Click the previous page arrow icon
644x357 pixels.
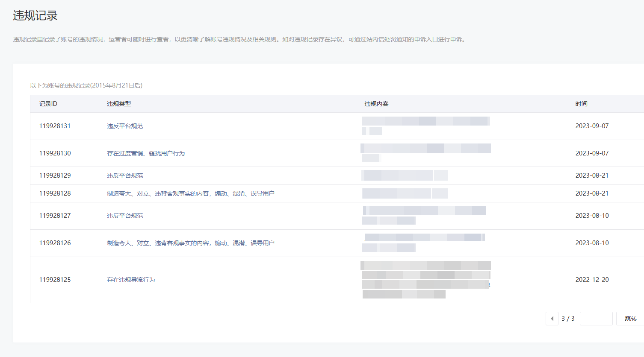pyautogui.click(x=552, y=319)
